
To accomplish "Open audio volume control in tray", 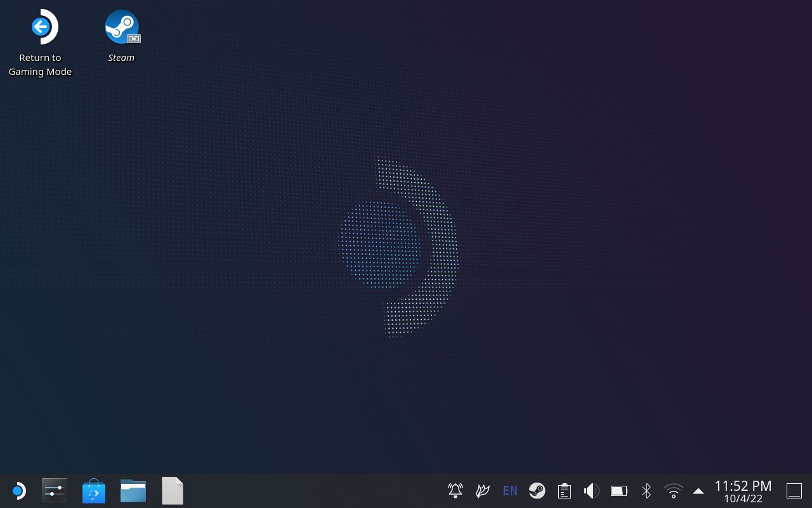I will [591, 490].
